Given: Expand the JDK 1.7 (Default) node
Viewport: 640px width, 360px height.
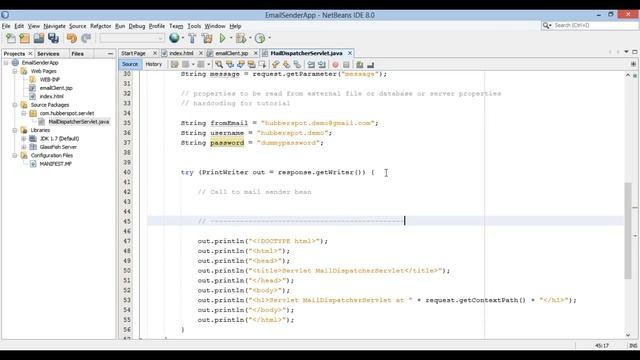Looking at the screenshot, I should pos(24,138).
